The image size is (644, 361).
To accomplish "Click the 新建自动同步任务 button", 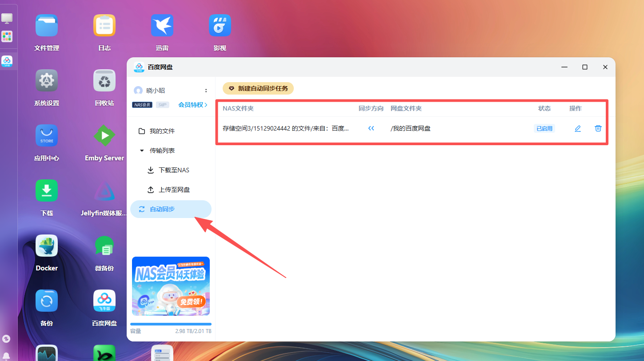I will tap(258, 88).
